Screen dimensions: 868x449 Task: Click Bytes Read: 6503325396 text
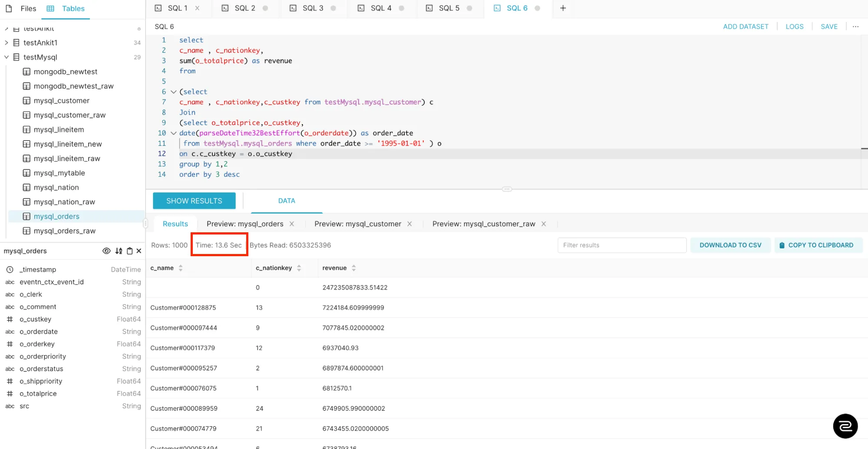[x=290, y=245]
